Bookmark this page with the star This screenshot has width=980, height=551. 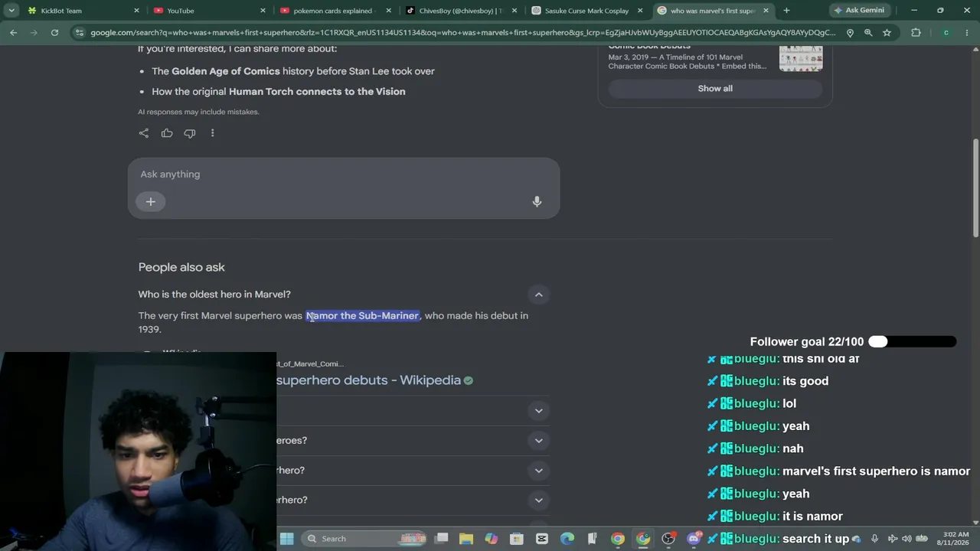tap(887, 33)
